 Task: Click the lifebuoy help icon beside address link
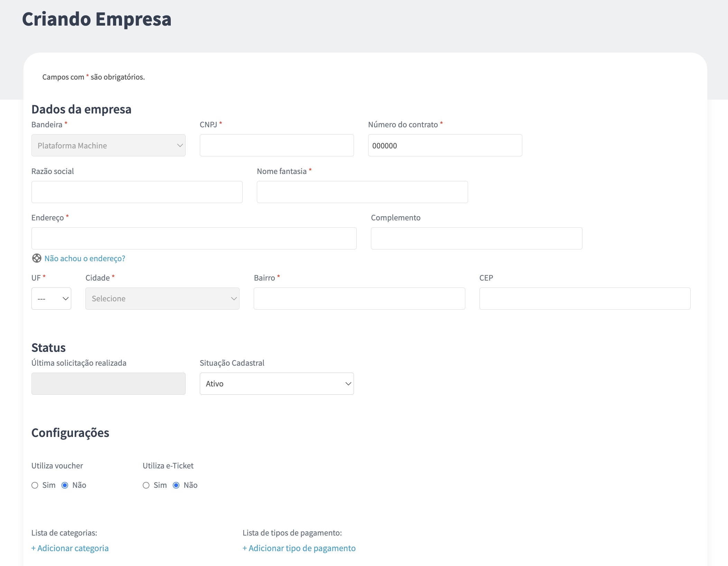point(37,258)
